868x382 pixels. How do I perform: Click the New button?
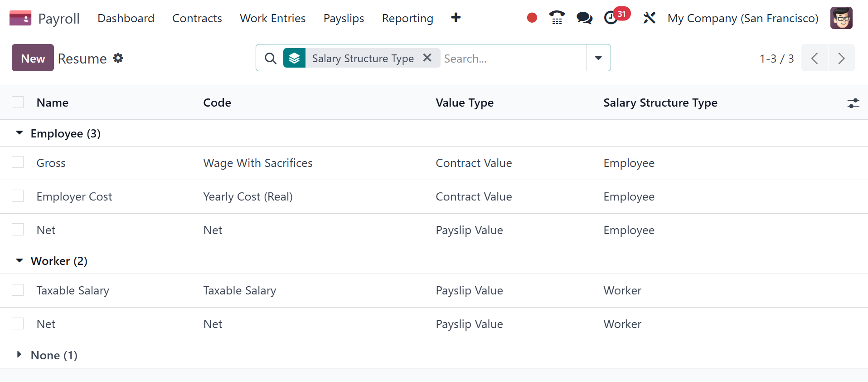pos(33,58)
